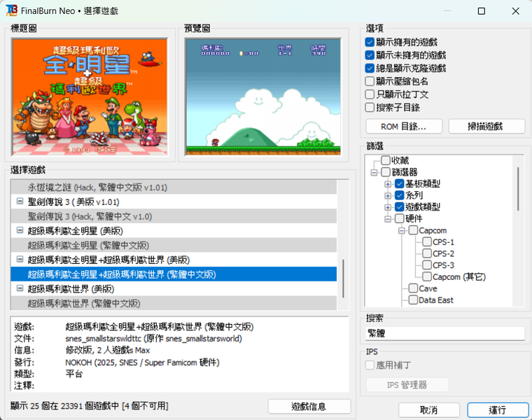532x420 pixels.
Task: Expand the 遊戲類型 tree node
Action: coord(388,207)
